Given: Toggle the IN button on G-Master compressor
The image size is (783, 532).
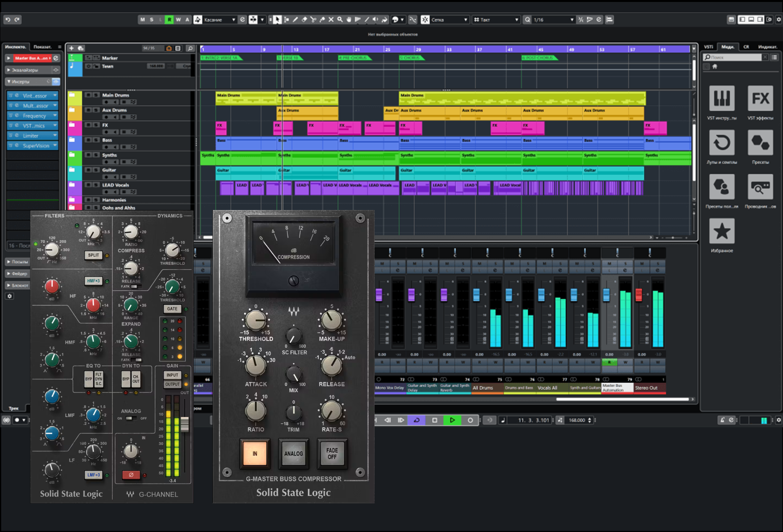Looking at the screenshot, I should pos(255,453).
